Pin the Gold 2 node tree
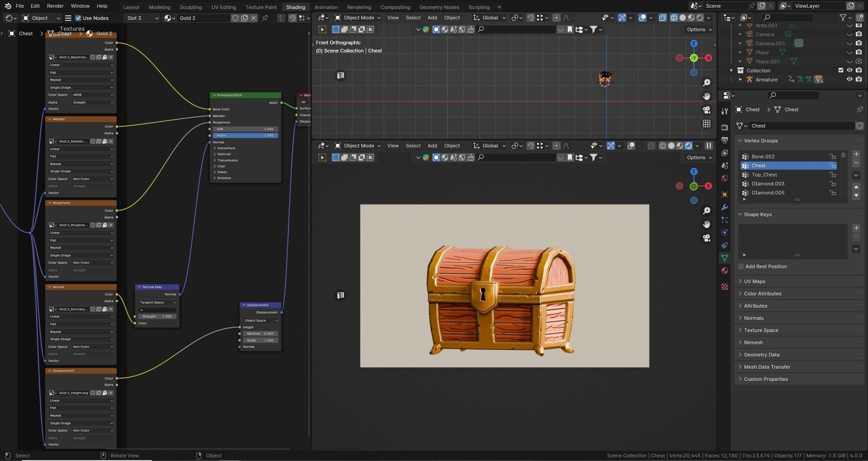868x461 pixels. (x=265, y=18)
